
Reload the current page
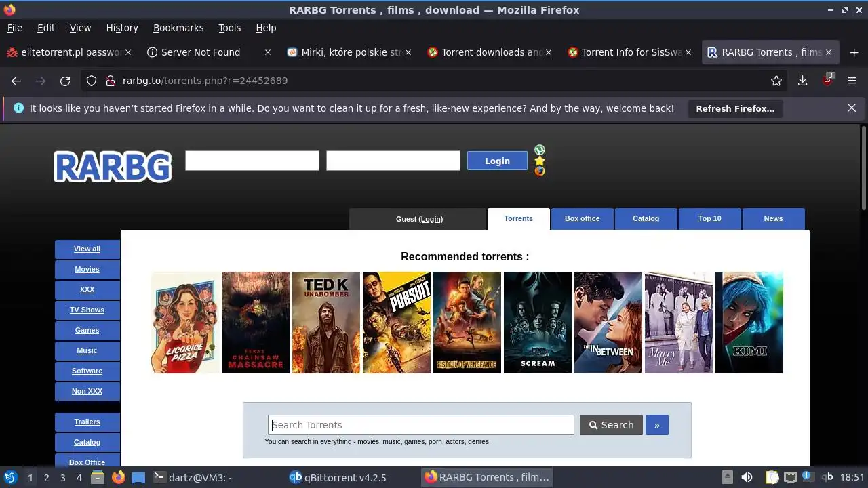pos(65,81)
